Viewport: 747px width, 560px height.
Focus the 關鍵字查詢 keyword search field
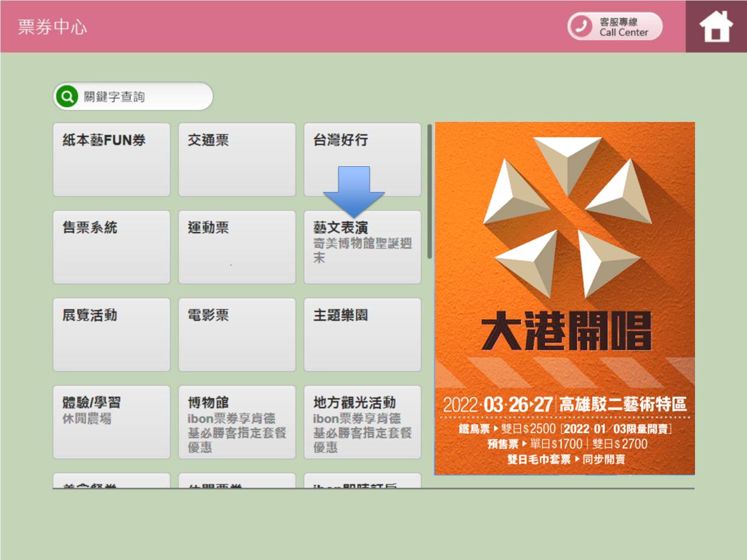tap(133, 97)
